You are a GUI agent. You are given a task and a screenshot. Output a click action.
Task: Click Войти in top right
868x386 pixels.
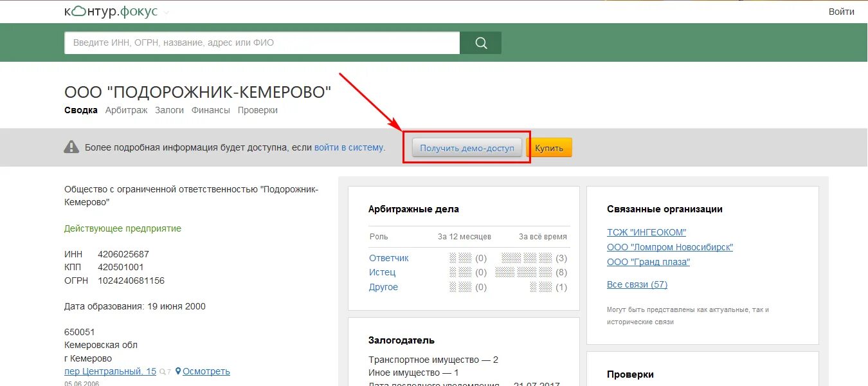(x=842, y=12)
